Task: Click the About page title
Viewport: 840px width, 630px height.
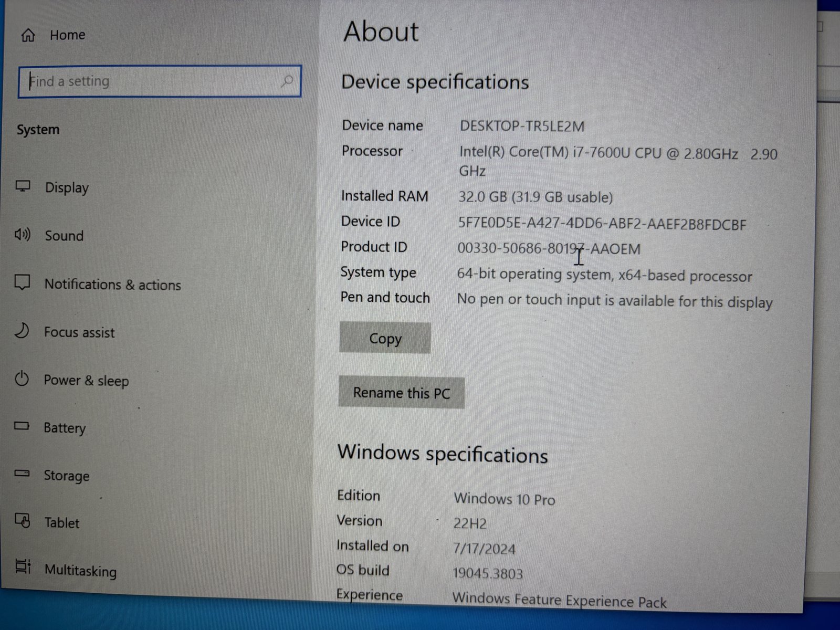Action: [x=381, y=31]
